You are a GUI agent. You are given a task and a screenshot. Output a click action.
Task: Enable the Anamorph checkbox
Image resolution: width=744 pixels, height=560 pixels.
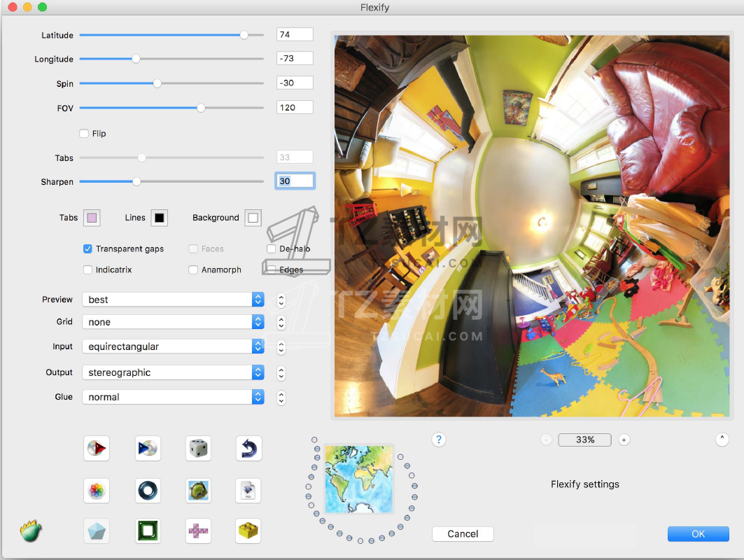point(193,269)
